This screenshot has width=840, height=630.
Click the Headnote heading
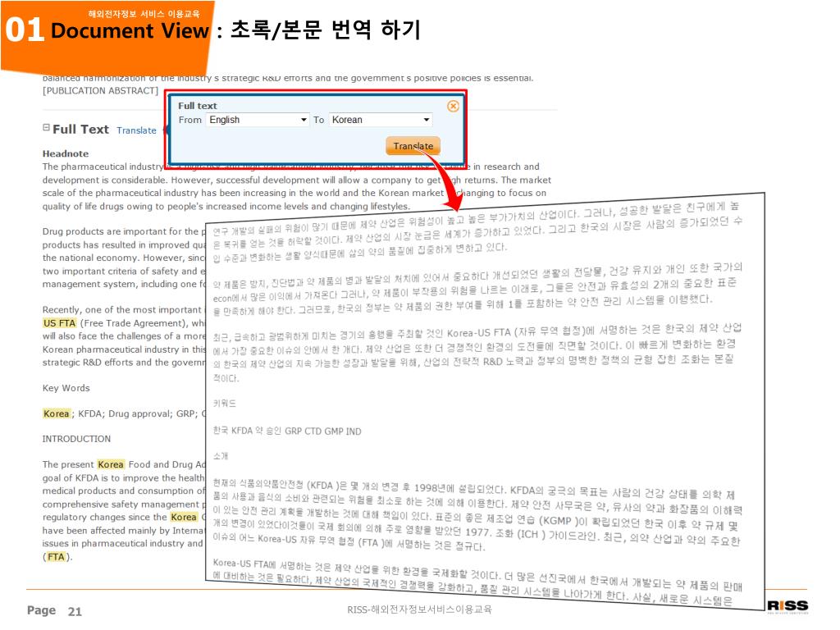point(66,153)
